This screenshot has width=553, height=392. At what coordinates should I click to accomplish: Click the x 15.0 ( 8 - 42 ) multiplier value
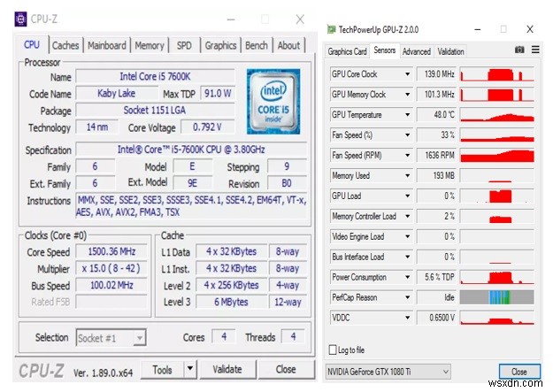point(111,268)
